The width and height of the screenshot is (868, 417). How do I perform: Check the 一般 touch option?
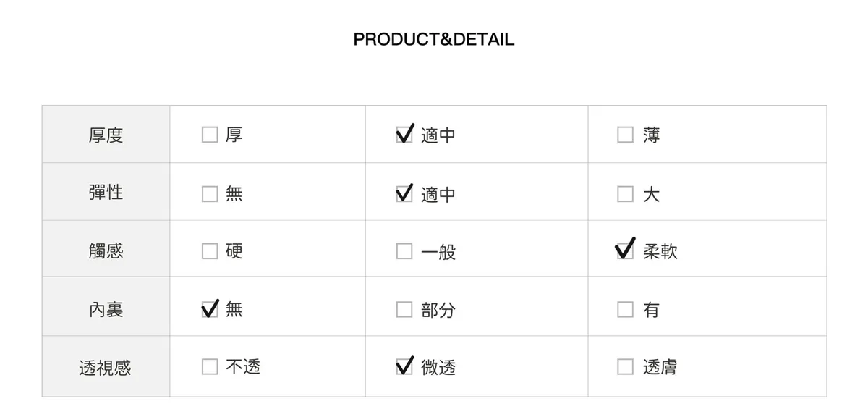click(x=404, y=251)
